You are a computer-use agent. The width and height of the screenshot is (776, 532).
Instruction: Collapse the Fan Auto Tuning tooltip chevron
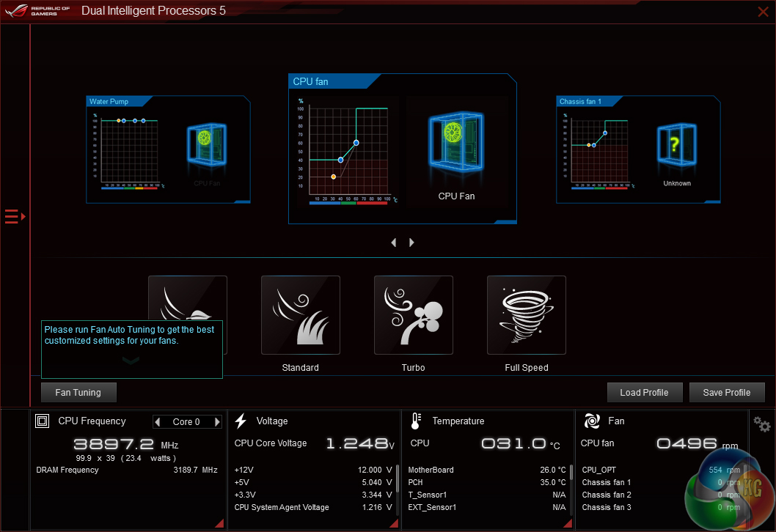[x=131, y=361]
